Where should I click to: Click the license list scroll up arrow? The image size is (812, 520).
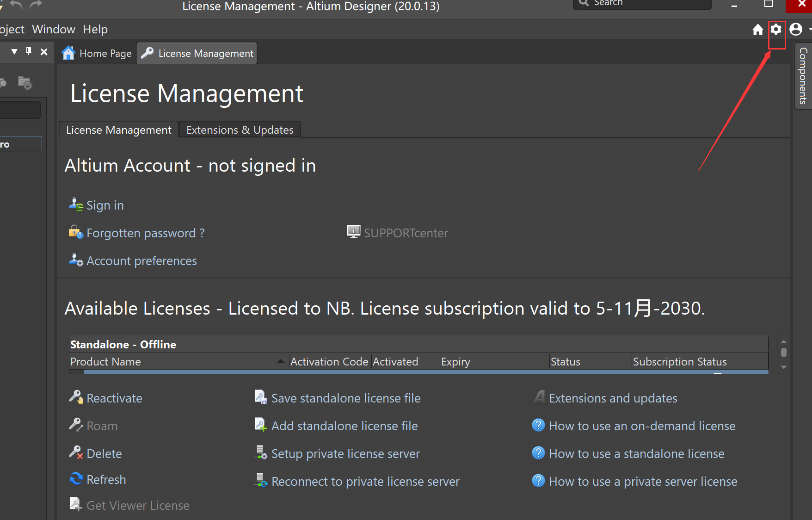pyautogui.click(x=783, y=341)
